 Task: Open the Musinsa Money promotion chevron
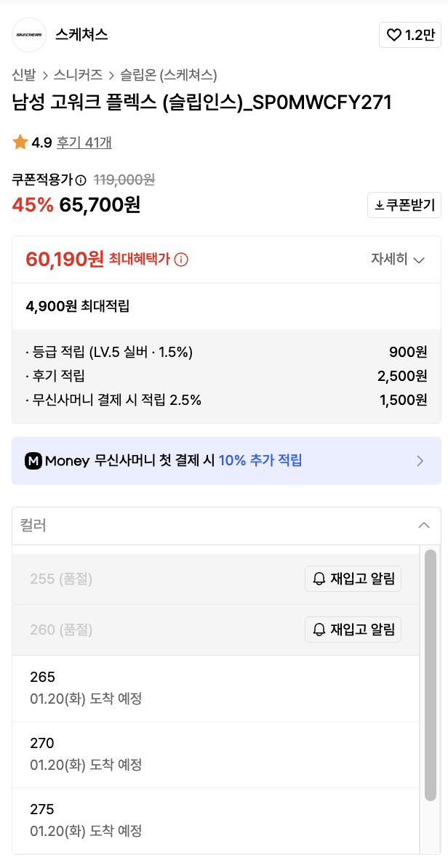click(x=420, y=460)
